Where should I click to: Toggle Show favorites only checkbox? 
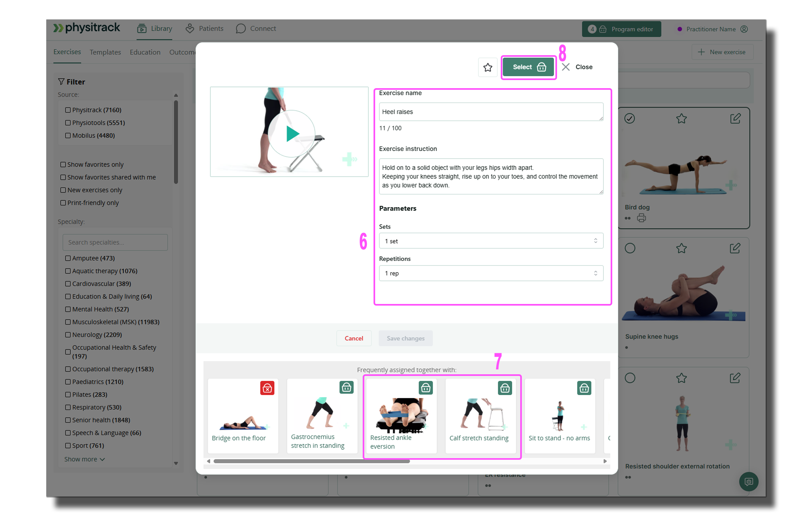[x=63, y=164]
